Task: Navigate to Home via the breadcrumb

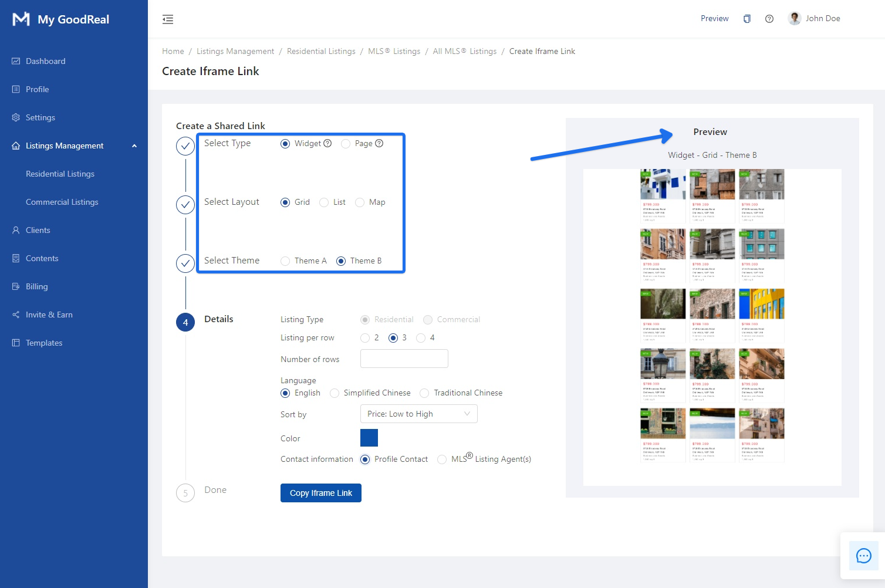Action: click(173, 51)
